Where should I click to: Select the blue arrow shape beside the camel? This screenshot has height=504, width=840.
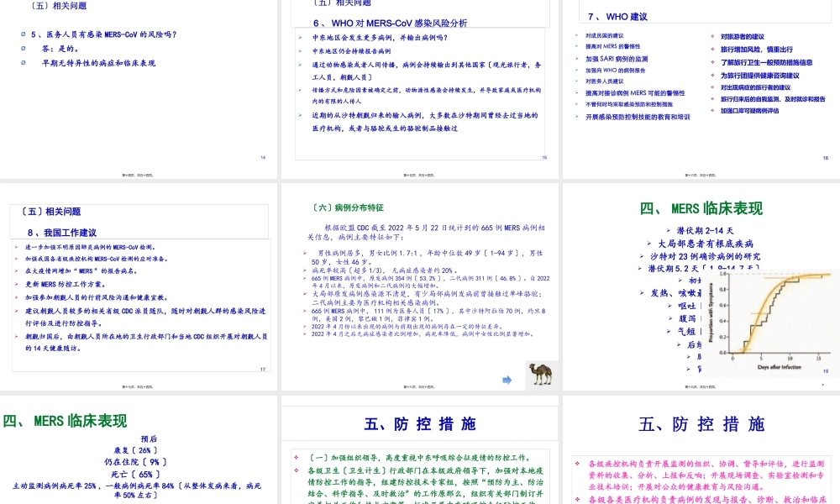[507, 381]
